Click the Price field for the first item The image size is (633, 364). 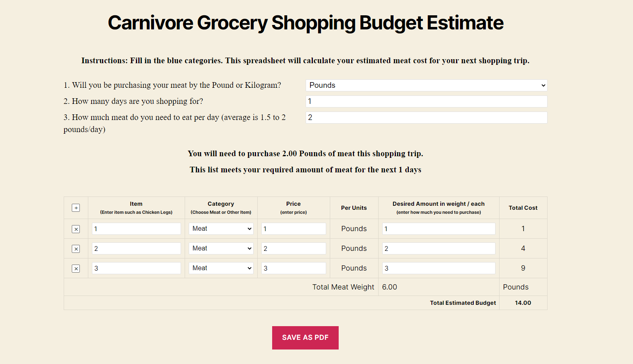tap(293, 228)
